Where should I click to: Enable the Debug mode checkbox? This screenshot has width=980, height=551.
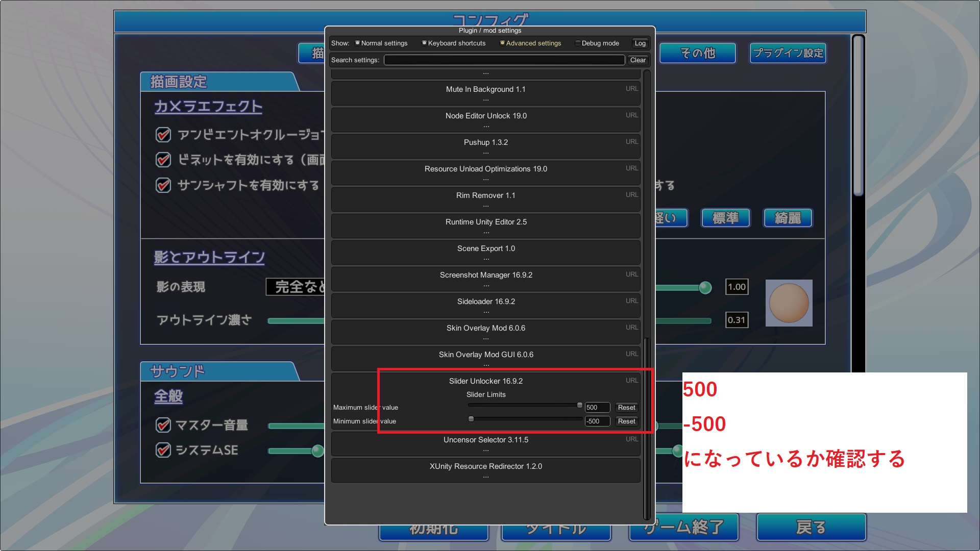[578, 43]
